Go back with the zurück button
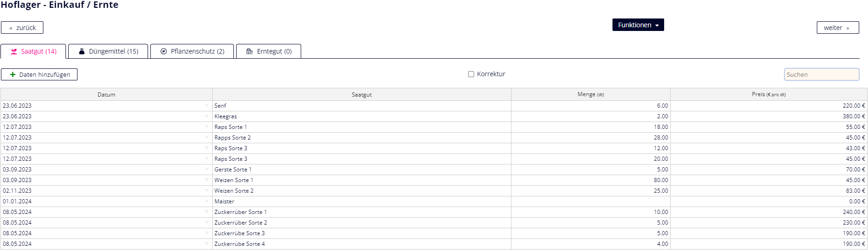The image size is (868, 250). [x=22, y=28]
